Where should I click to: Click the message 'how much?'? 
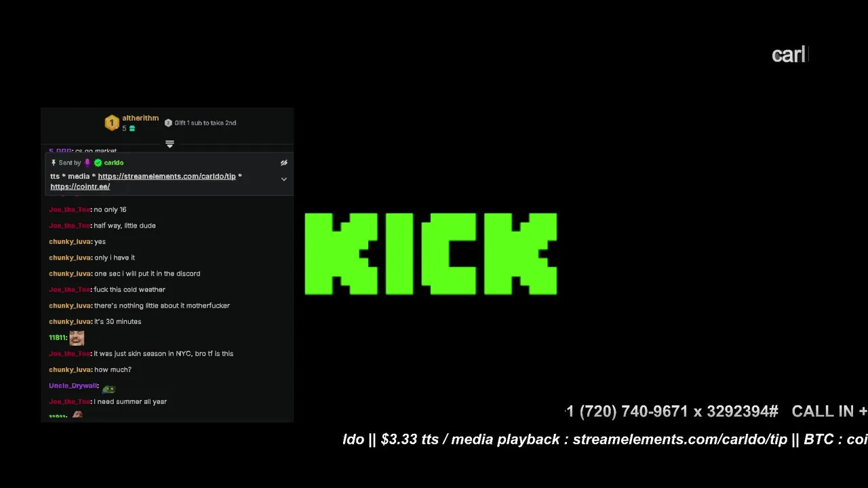[113, 369]
